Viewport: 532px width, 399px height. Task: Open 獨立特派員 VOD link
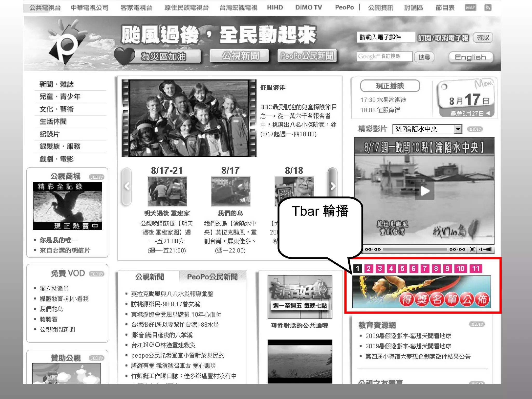(54, 289)
